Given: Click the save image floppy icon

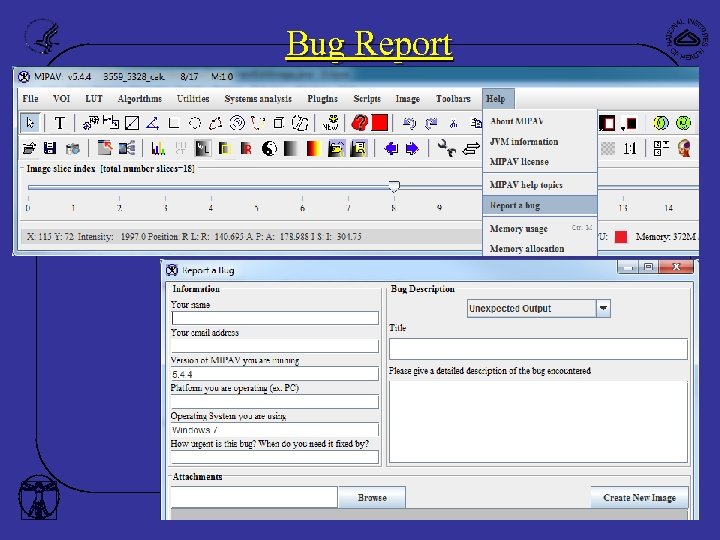Looking at the screenshot, I should click(50, 148).
